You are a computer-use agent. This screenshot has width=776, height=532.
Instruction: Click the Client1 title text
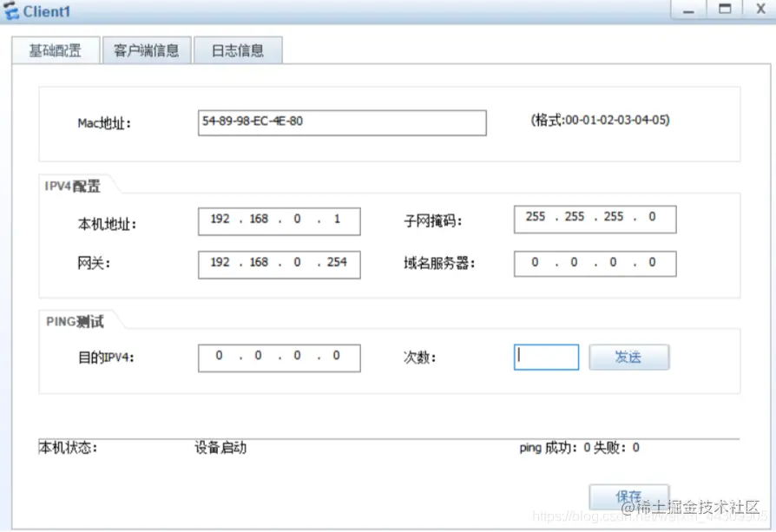[47, 11]
